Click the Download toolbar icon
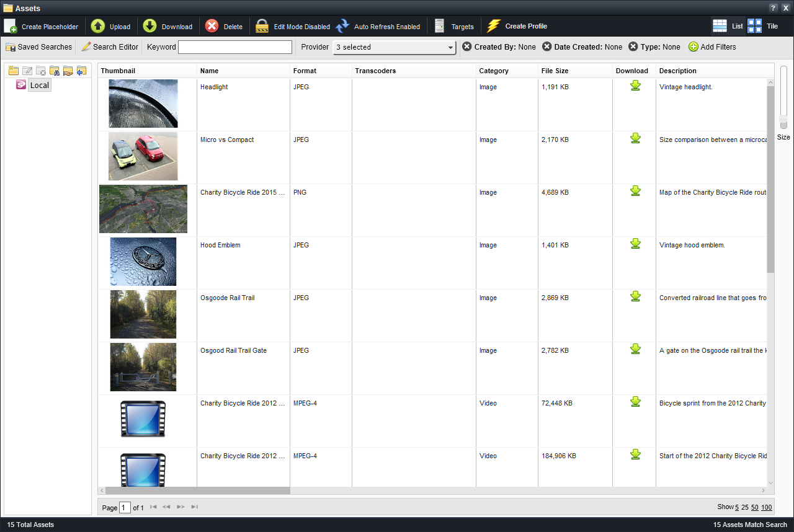 click(x=167, y=26)
